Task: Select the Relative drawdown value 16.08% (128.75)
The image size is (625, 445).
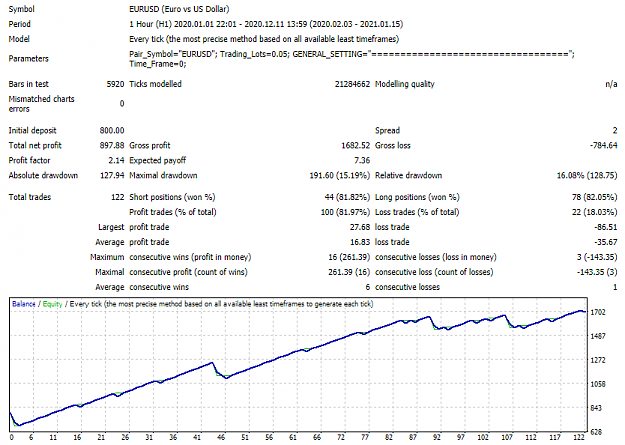Action: tap(587, 175)
